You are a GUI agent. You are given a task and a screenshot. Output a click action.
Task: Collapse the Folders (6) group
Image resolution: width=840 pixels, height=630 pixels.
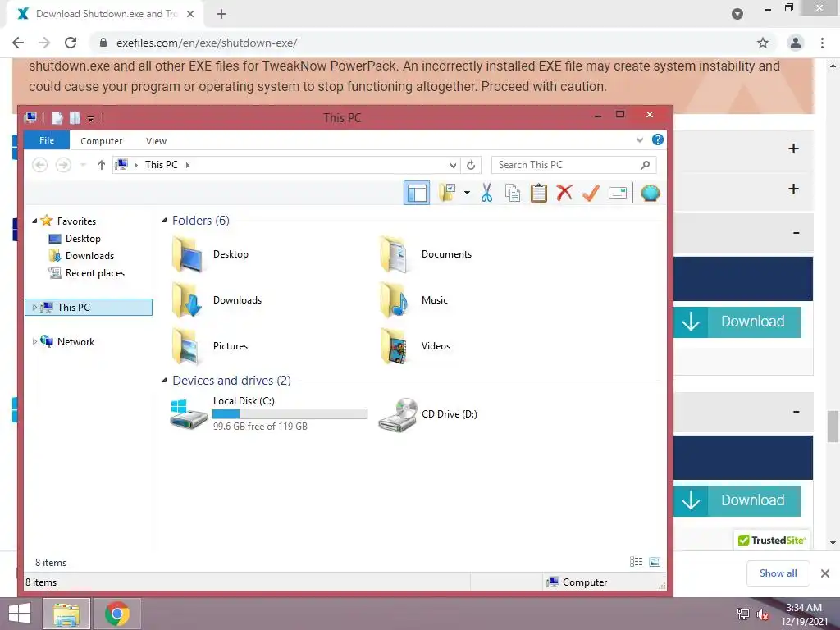point(164,220)
